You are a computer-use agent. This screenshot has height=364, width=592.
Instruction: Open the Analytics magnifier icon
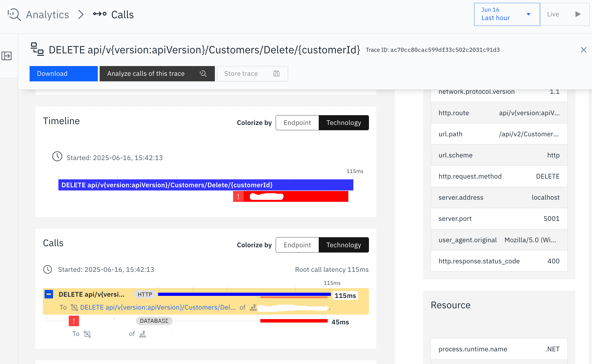click(x=14, y=15)
